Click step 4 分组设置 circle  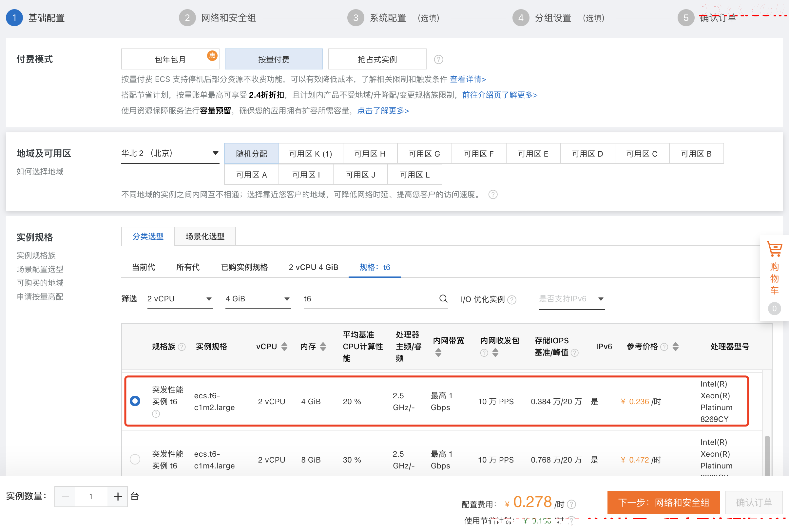521,18
